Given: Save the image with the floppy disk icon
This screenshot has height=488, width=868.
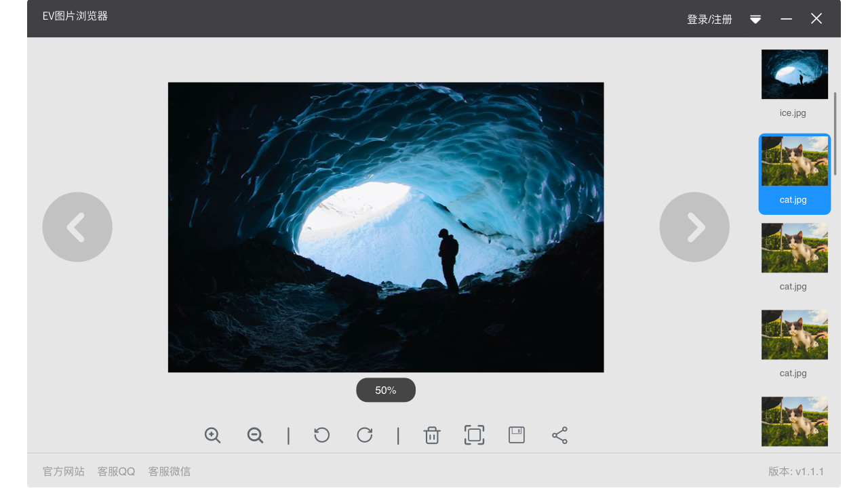Looking at the screenshot, I should click(517, 435).
